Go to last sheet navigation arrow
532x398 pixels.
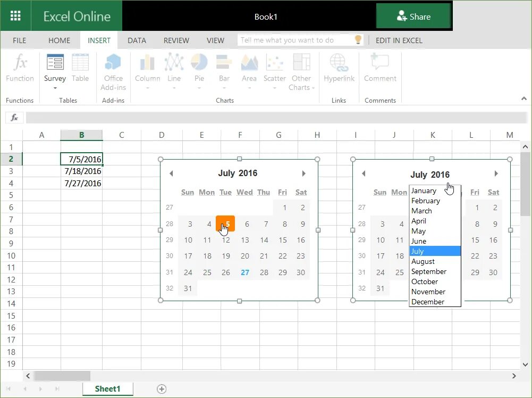click(x=57, y=389)
